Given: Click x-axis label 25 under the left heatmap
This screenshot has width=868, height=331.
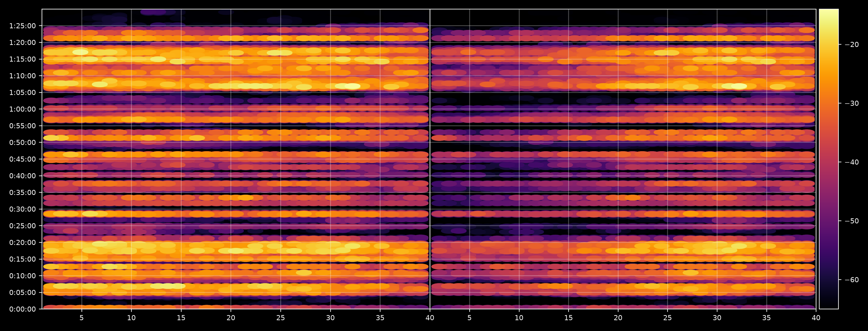Looking at the screenshot, I should tap(280, 318).
